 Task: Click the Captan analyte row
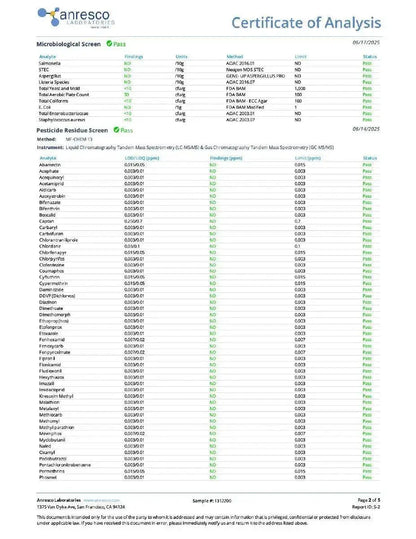(209, 221)
